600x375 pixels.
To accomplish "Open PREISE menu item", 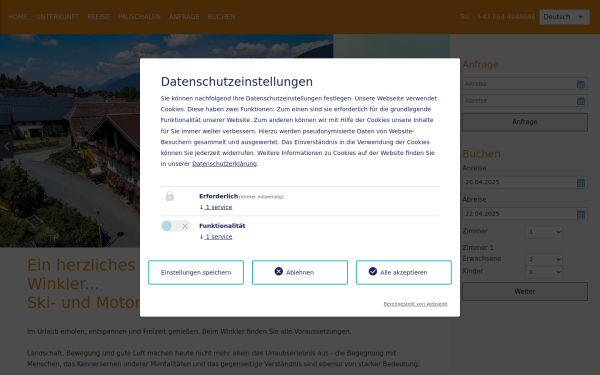I will (98, 17).
